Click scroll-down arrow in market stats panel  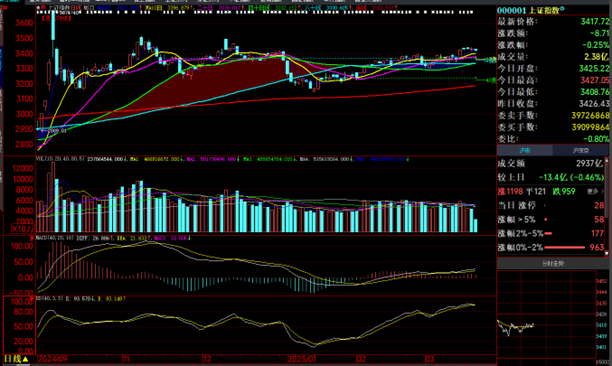[607, 254]
